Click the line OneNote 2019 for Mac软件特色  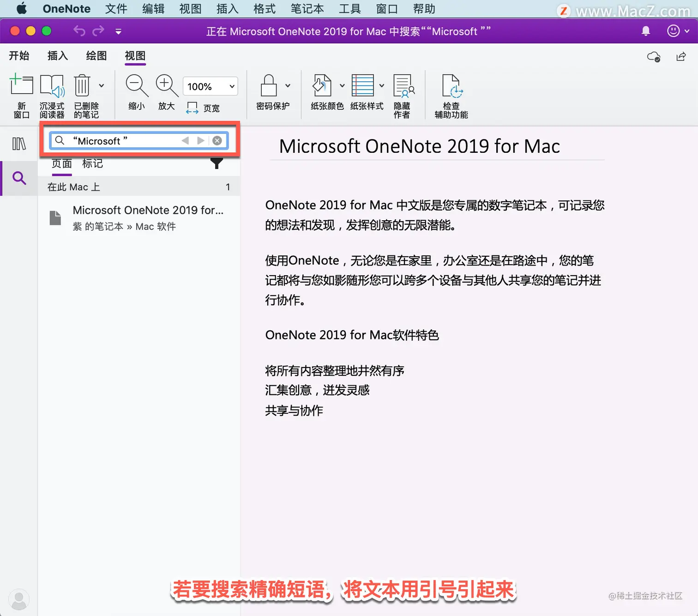pos(352,335)
